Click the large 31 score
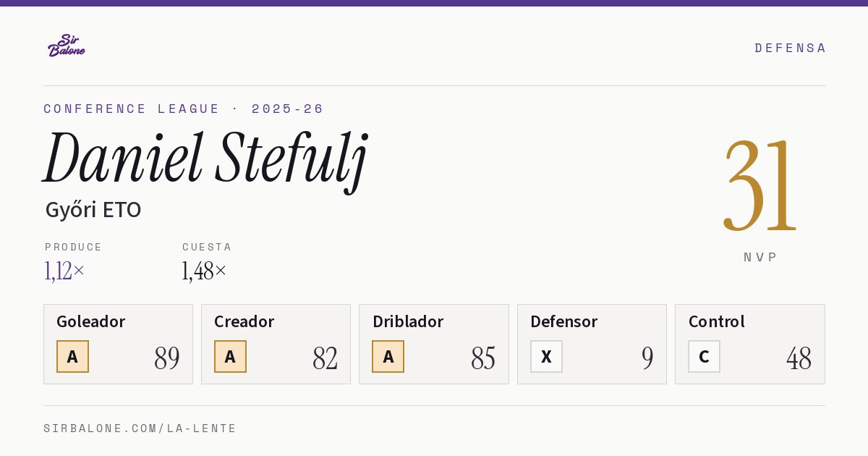The height and width of the screenshot is (456, 868). coord(759,187)
